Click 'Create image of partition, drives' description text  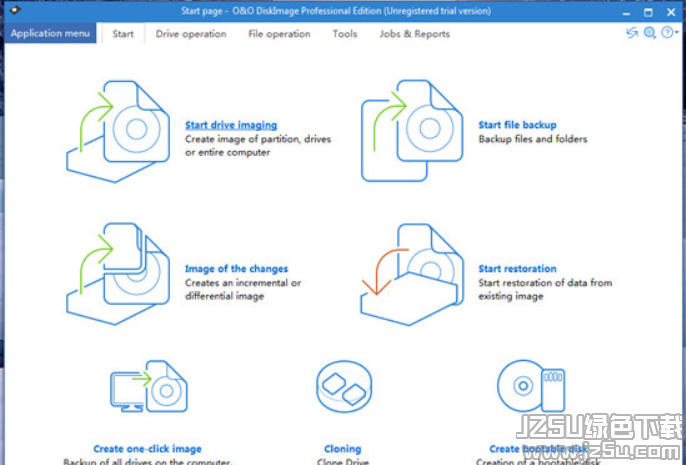coord(258,139)
